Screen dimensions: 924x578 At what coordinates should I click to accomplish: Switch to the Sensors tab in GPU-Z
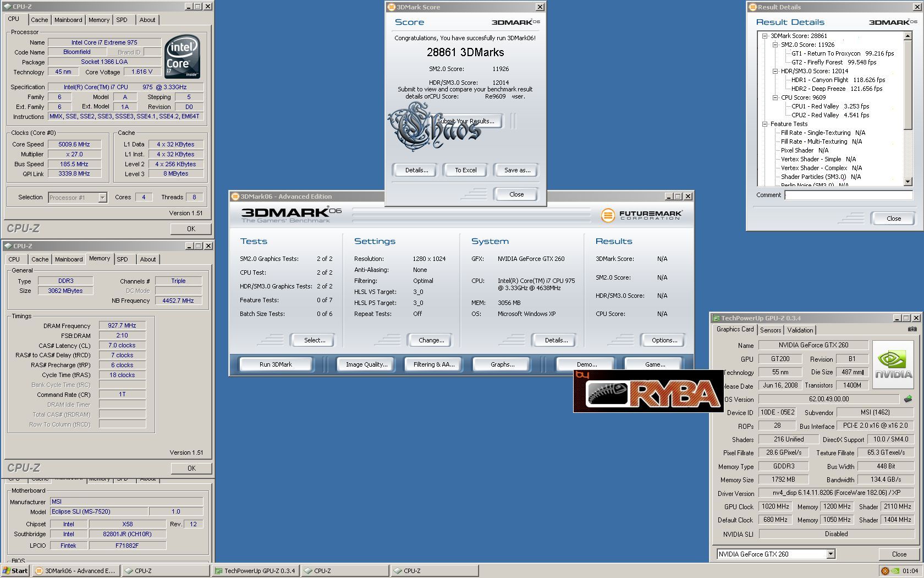[x=771, y=330]
